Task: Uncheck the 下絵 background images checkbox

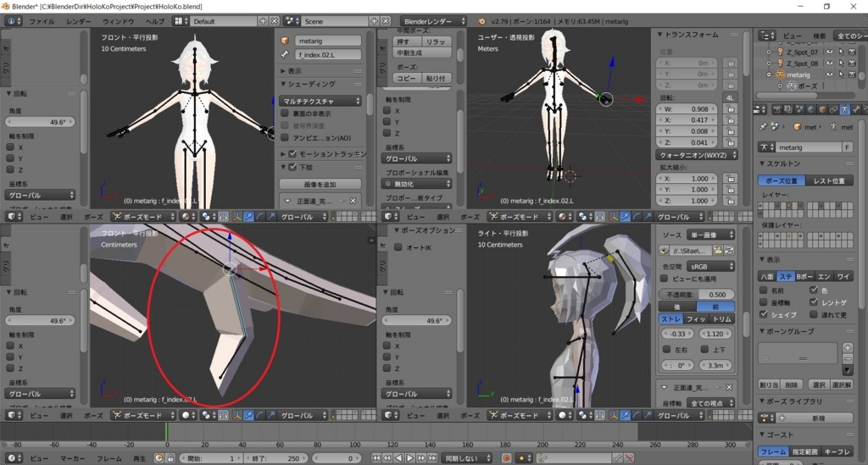Action: click(292, 167)
